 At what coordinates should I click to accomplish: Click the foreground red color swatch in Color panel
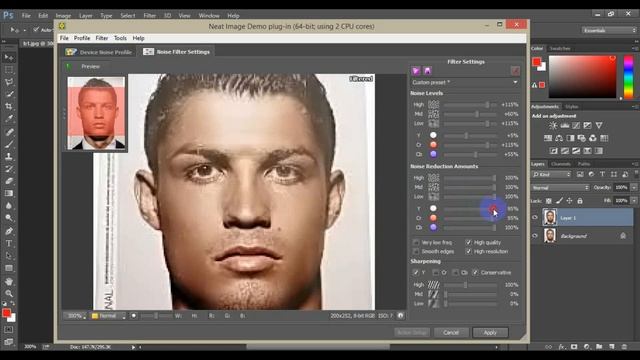pyautogui.click(x=537, y=62)
